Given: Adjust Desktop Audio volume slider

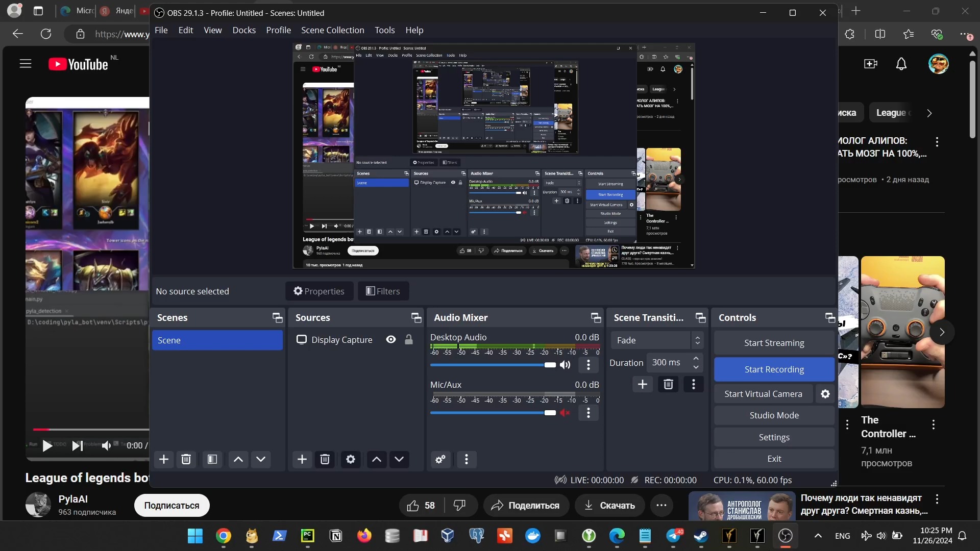Looking at the screenshot, I should pos(493,365).
